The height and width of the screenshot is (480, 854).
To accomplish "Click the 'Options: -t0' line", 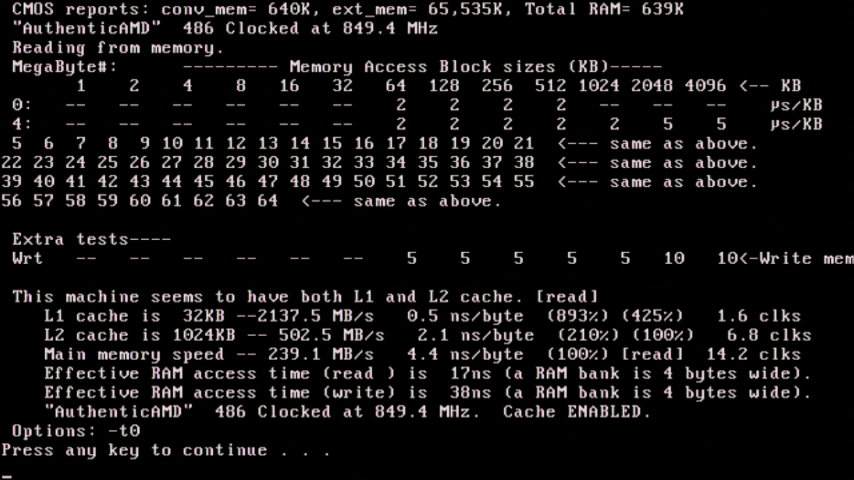I will (76, 432).
